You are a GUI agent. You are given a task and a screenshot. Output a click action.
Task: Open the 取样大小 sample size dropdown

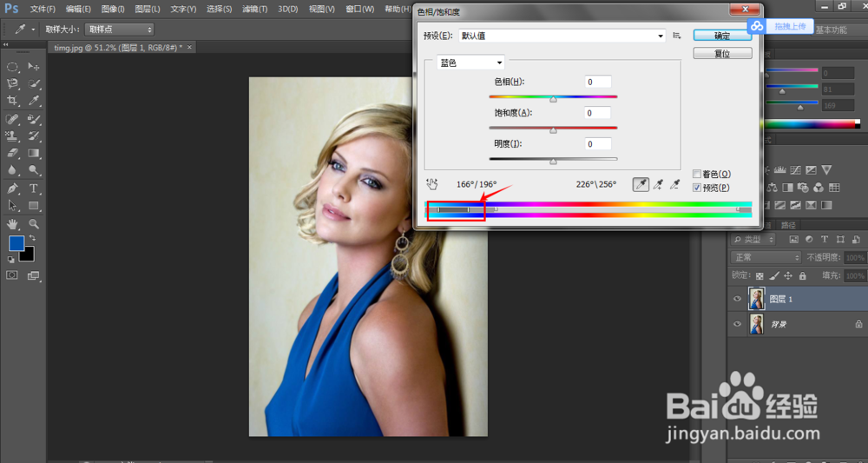point(119,30)
